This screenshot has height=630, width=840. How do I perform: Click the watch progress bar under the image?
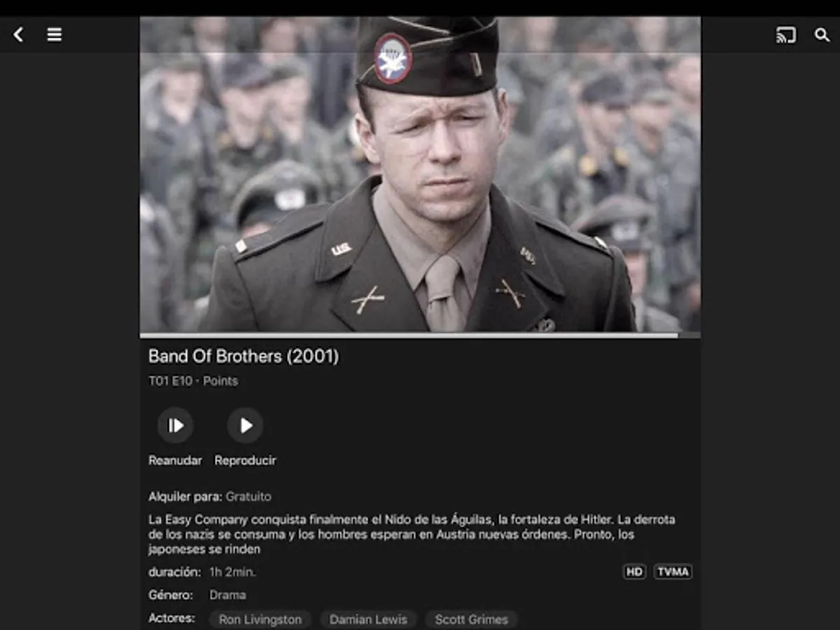pos(420,335)
